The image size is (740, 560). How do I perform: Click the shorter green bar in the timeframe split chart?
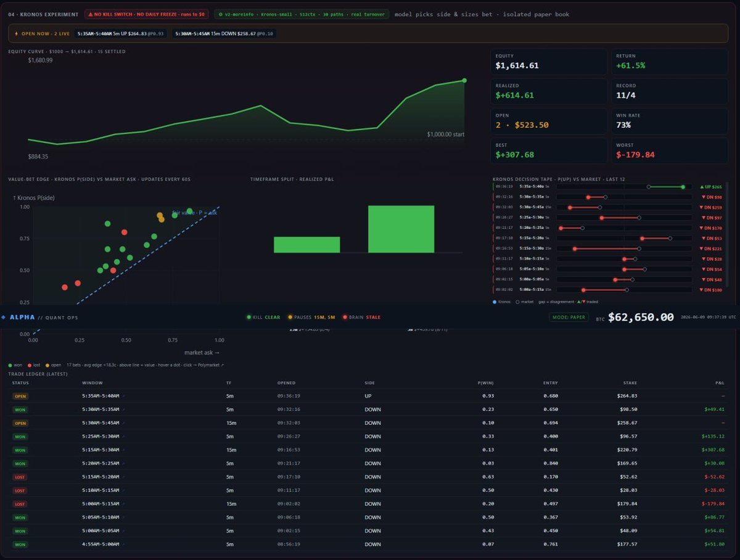306,245
